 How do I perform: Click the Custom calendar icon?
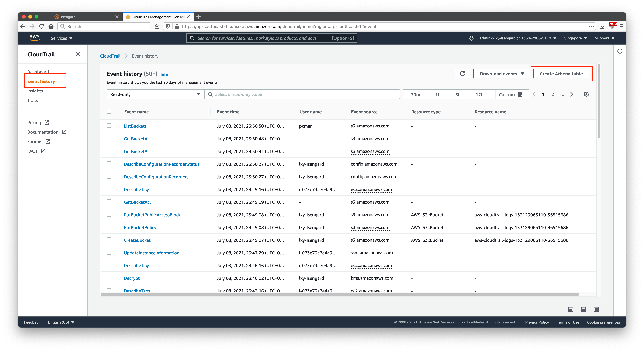tap(520, 94)
